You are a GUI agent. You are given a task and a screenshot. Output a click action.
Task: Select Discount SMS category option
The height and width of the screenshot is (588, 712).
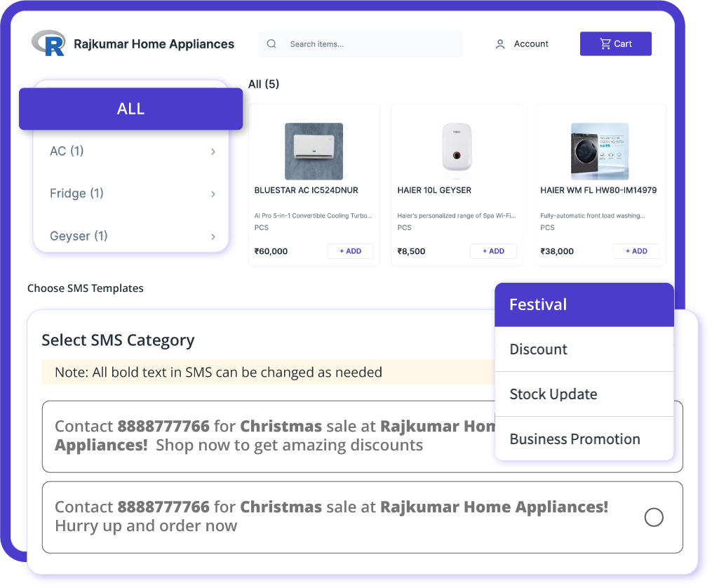[x=584, y=349]
